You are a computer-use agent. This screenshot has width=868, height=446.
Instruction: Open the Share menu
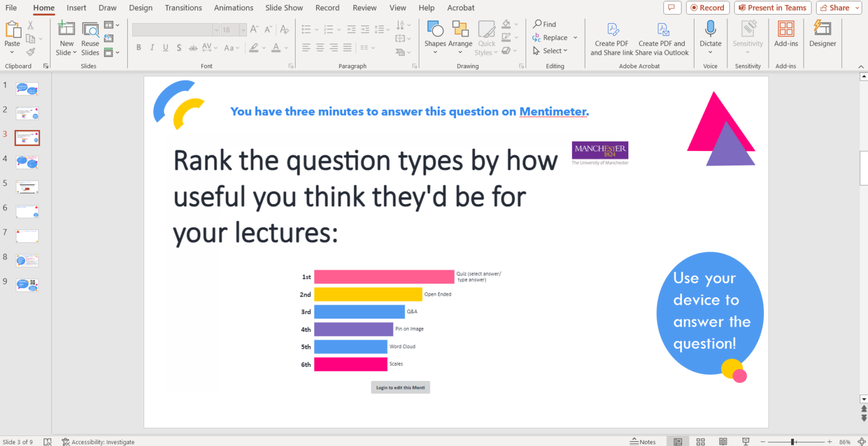coord(839,7)
